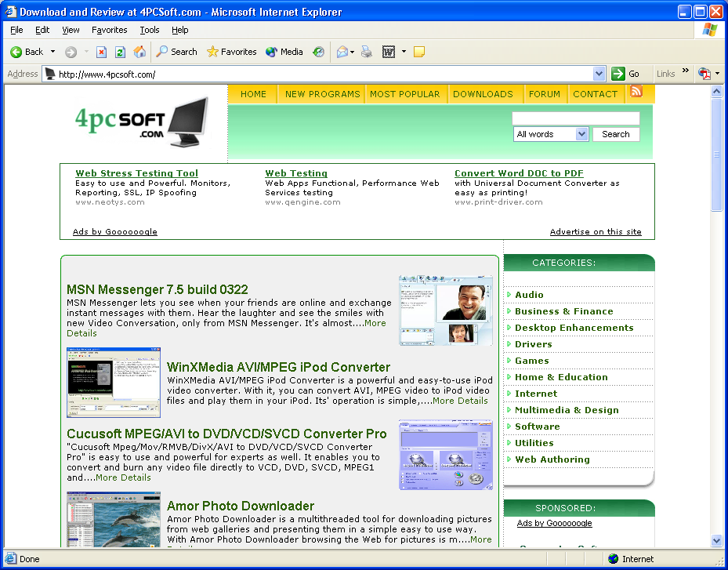Click the address bar URL field
Screen dimensions: 728x570
click(x=324, y=74)
